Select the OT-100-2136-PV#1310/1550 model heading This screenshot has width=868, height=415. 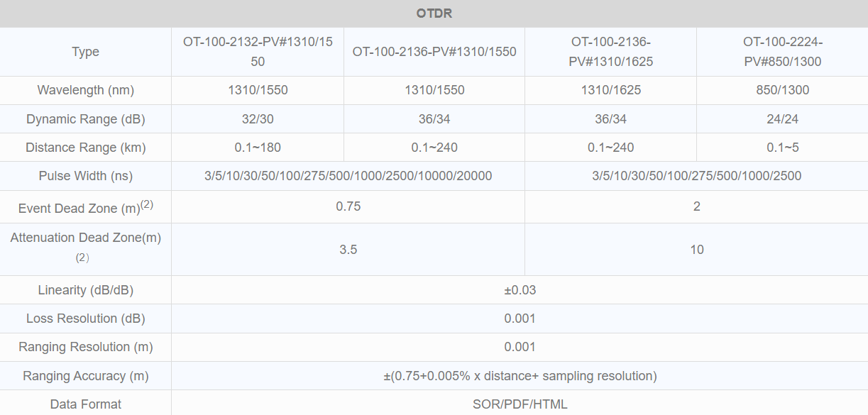(x=434, y=52)
